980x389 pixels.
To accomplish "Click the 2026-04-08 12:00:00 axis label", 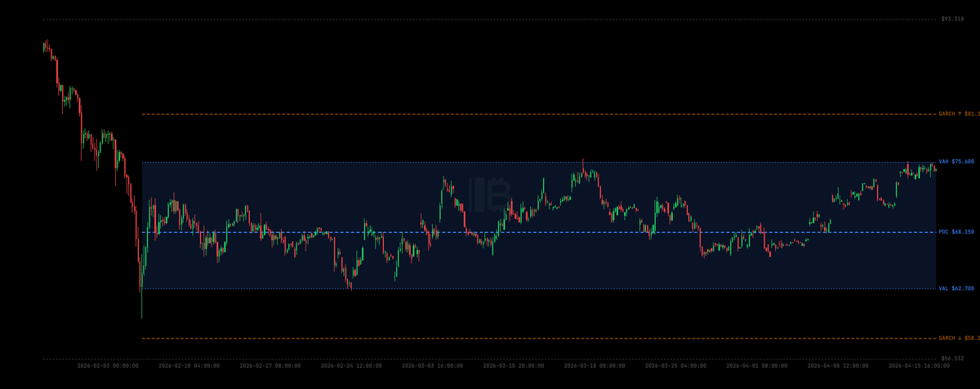I will (838, 366).
